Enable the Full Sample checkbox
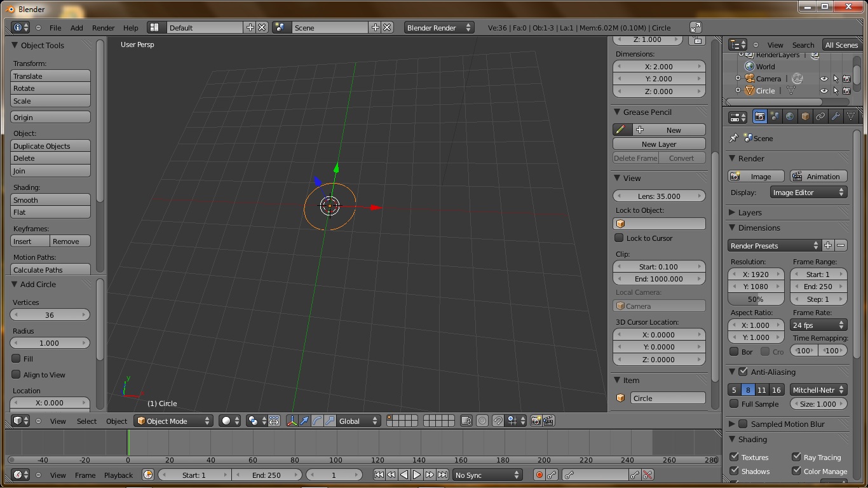The height and width of the screenshot is (488, 868). tap(734, 403)
